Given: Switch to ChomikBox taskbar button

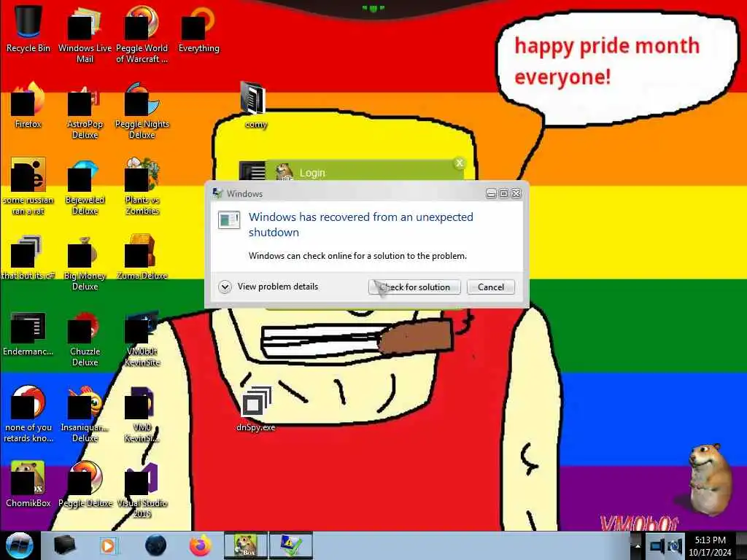Looking at the screenshot, I should pyautogui.click(x=245, y=545).
